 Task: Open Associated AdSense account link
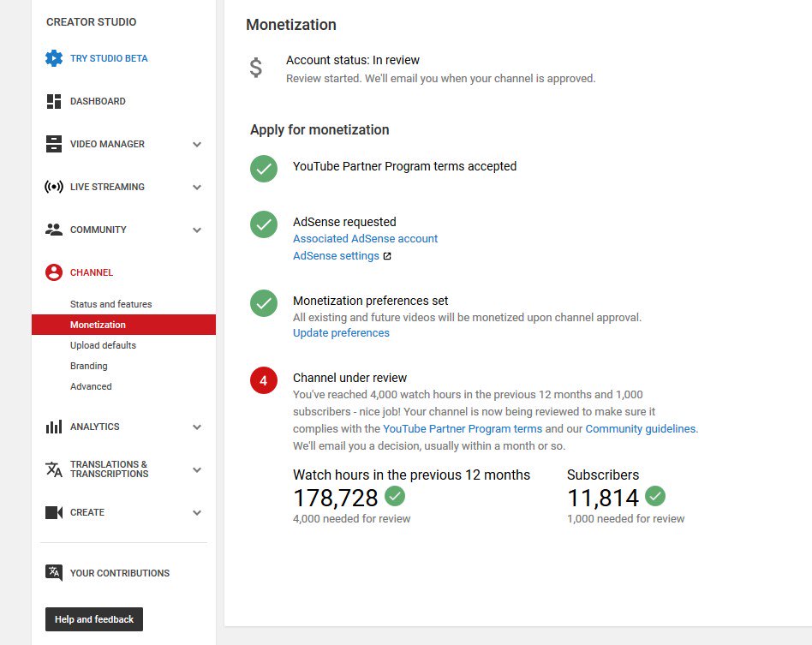[x=365, y=239]
